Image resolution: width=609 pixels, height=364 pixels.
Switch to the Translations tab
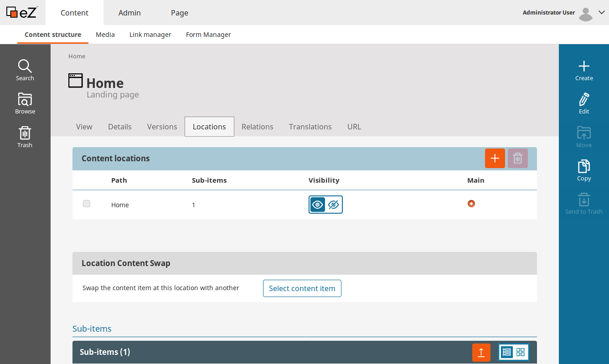[x=310, y=127]
